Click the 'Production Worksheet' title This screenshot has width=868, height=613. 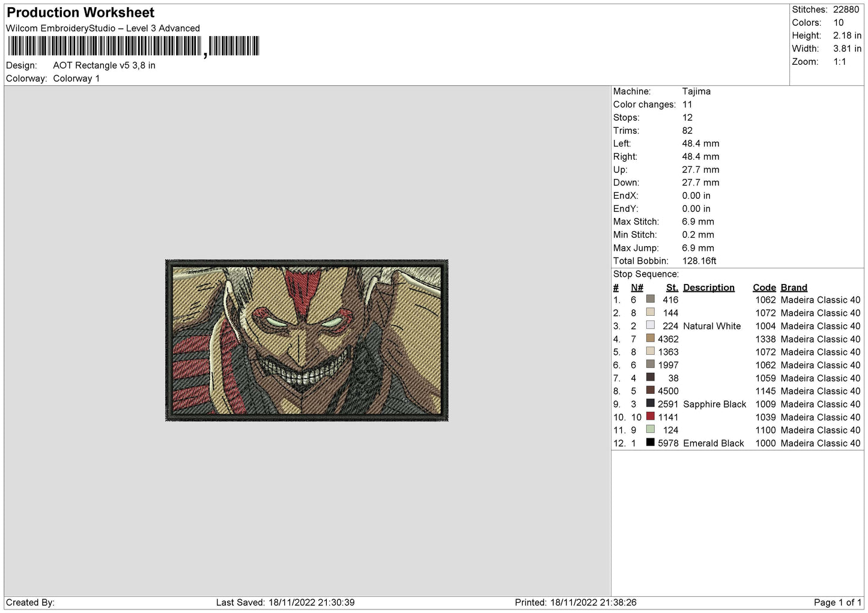pos(80,13)
